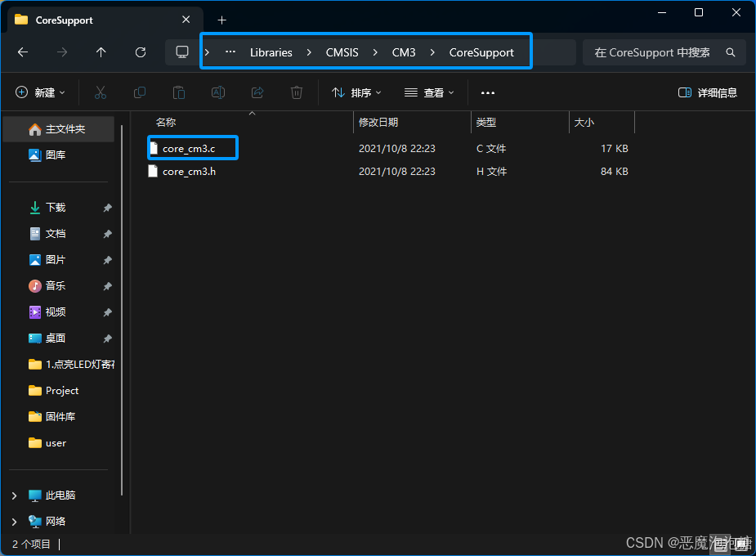Image resolution: width=756 pixels, height=556 pixels.
Task: Expand chevron after Libraries in breadcrumb
Action: [x=309, y=52]
